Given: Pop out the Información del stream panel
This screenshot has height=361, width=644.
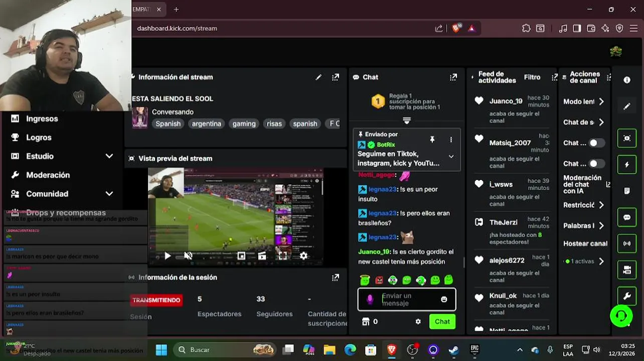Looking at the screenshot, I should 336,77.
